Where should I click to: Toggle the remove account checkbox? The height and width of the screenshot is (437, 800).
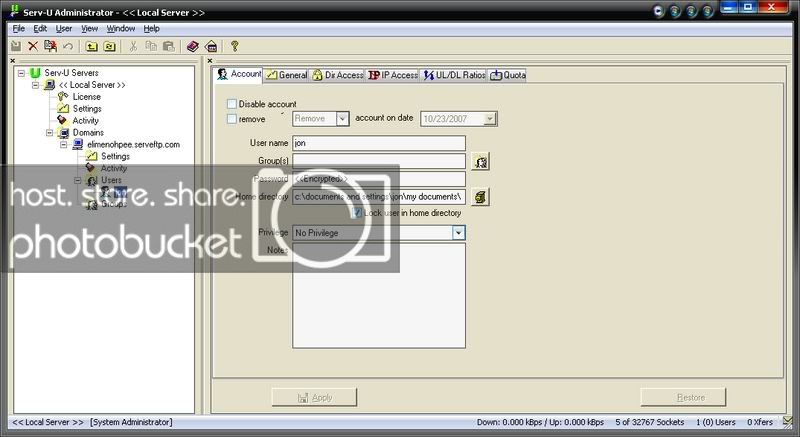pos(232,119)
